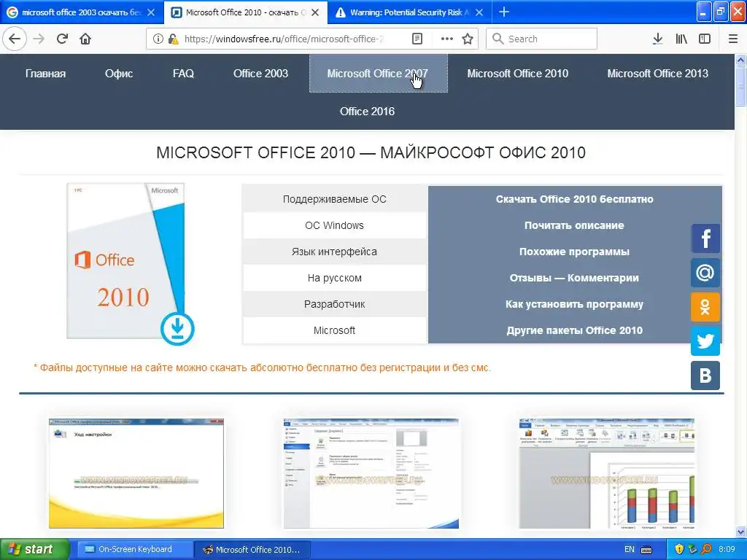Click the padlock warning icon in address bar

pyautogui.click(x=174, y=39)
